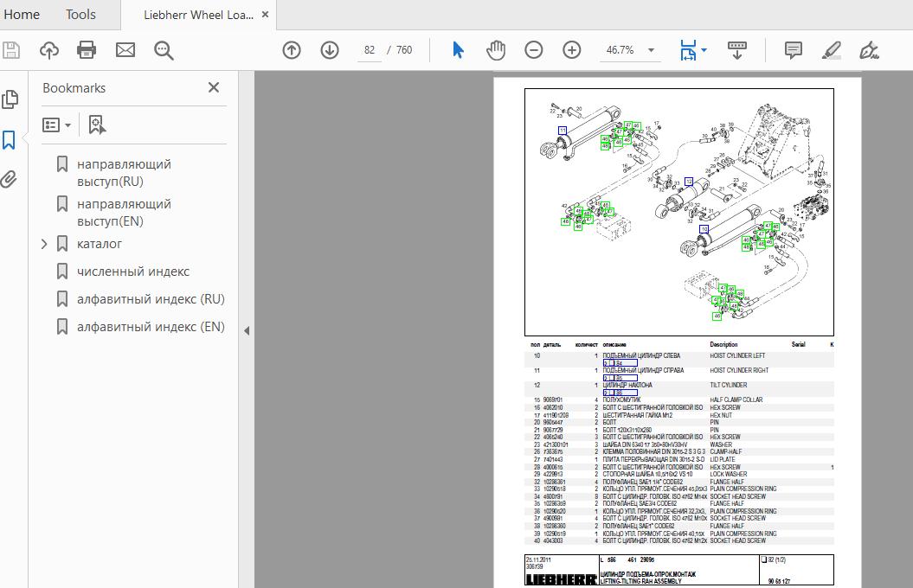Click the link box under TILT CYLINDER
Image resolution: width=913 pixels, height=588 pixels.
tap(620, 393)
